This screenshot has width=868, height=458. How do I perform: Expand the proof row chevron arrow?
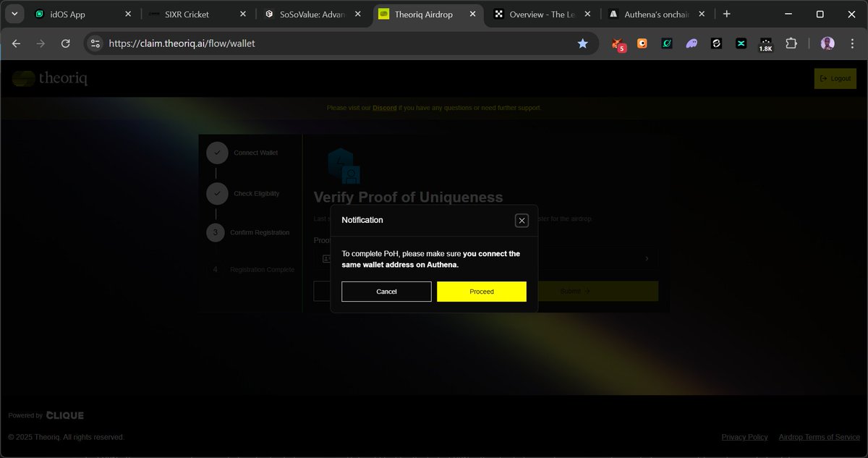pos(647,258)
